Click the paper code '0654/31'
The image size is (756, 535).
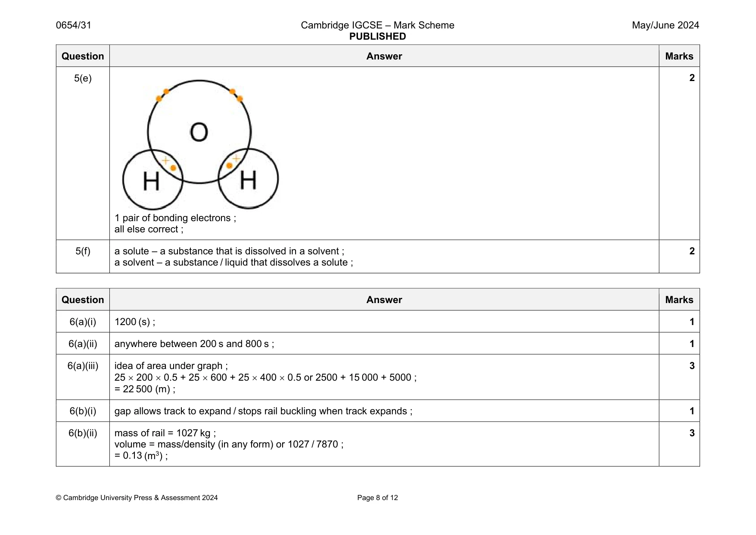[x=74, y=25]
